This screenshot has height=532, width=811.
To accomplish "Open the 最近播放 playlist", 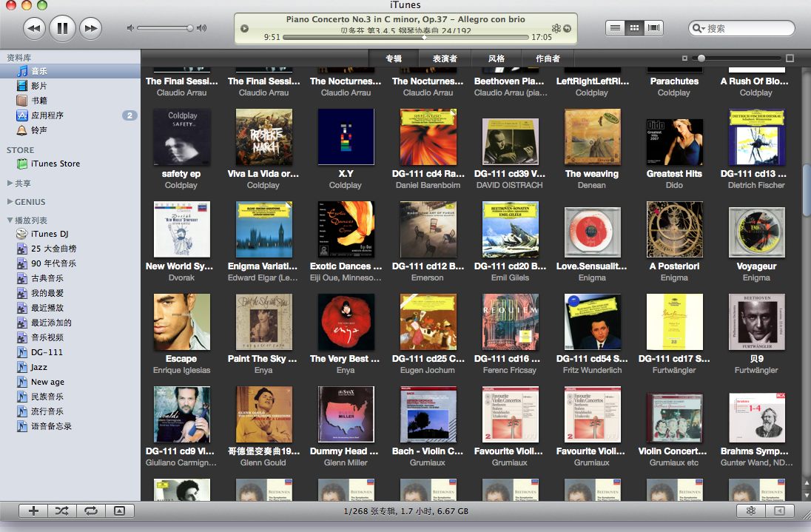I will 70,308.
